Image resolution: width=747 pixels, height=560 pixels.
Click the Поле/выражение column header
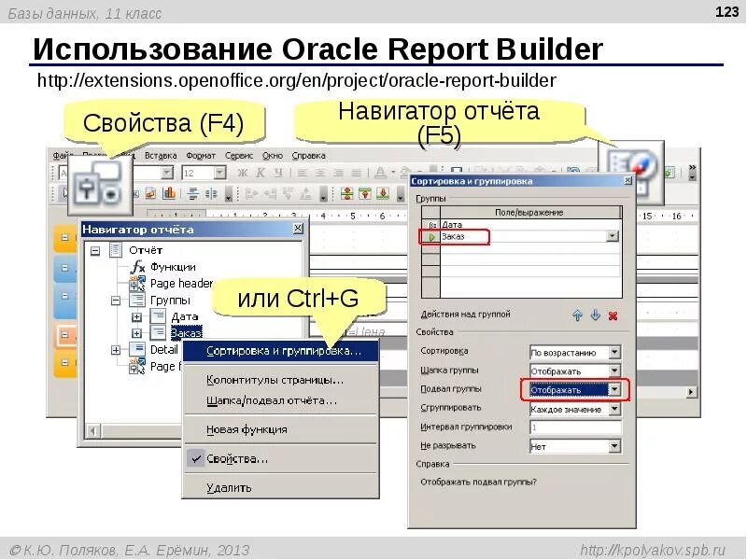click(x=530, y=213)
